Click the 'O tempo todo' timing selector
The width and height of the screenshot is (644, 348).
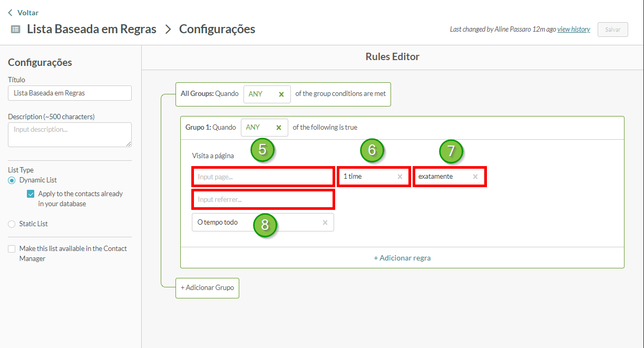pos(248,222)
